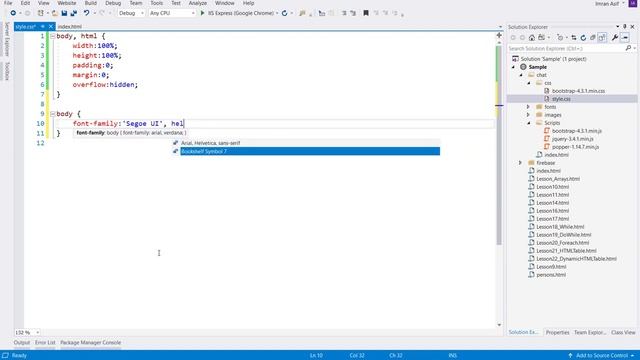Screen dimensions: 640x360
Task: Click the New Project toolbar icon
Action: point(40,13)
